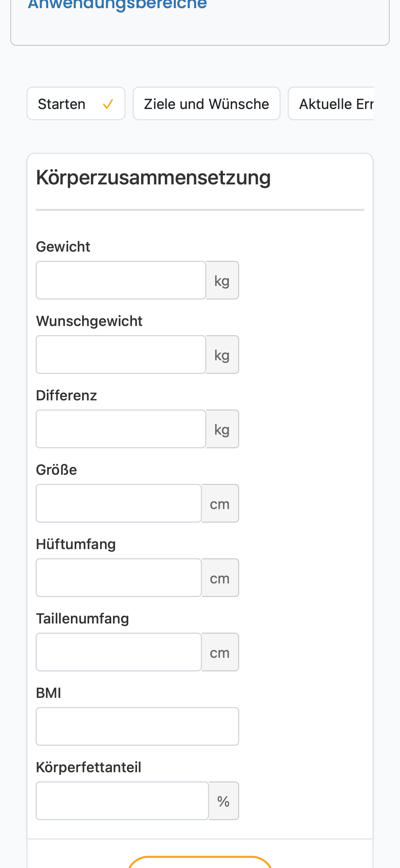Click the Hüftumfang input field
Image resolution: width=400 pixels, height=868 pixels.
point(119,578)
